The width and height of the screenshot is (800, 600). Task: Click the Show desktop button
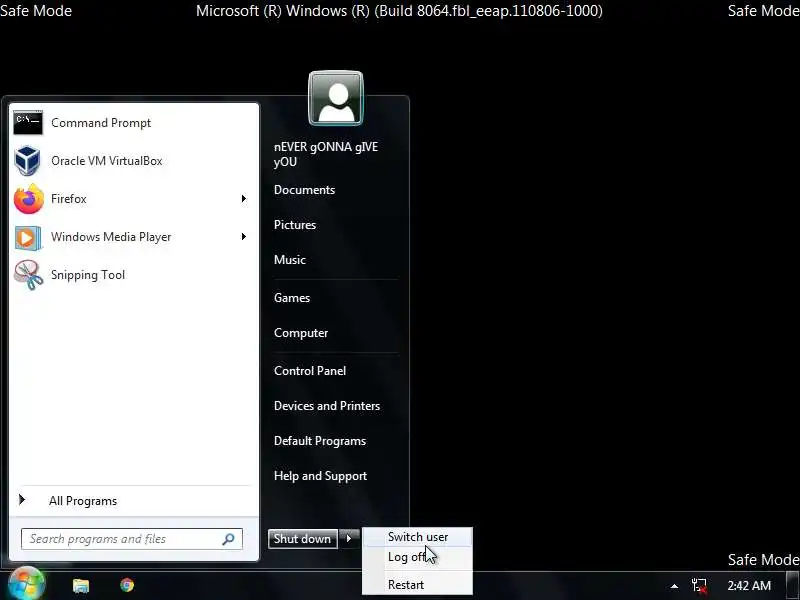[793, 586]
